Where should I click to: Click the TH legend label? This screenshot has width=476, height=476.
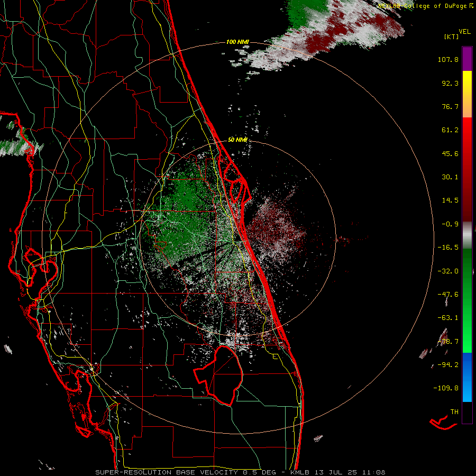point(454,412)
